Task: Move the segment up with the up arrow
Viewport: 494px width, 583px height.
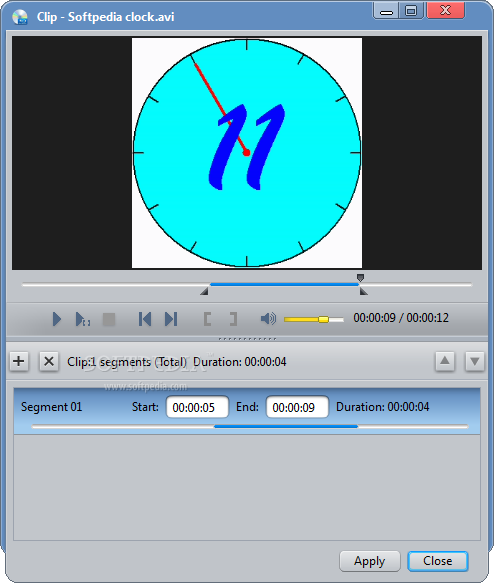Action: click(445, 361)
